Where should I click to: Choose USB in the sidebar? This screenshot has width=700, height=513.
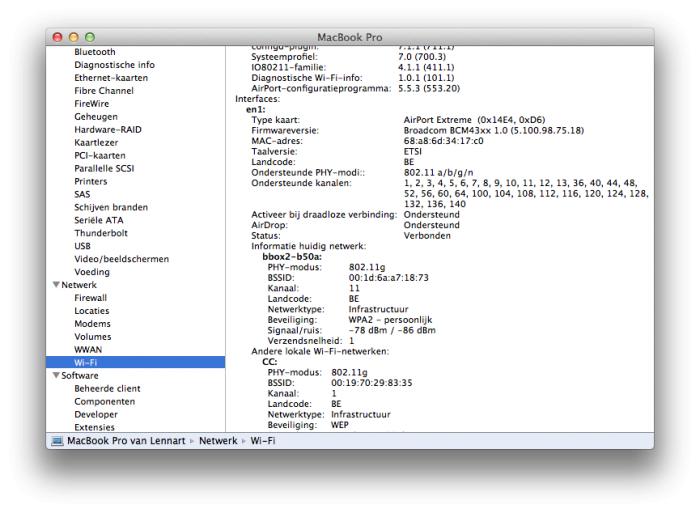82,246
